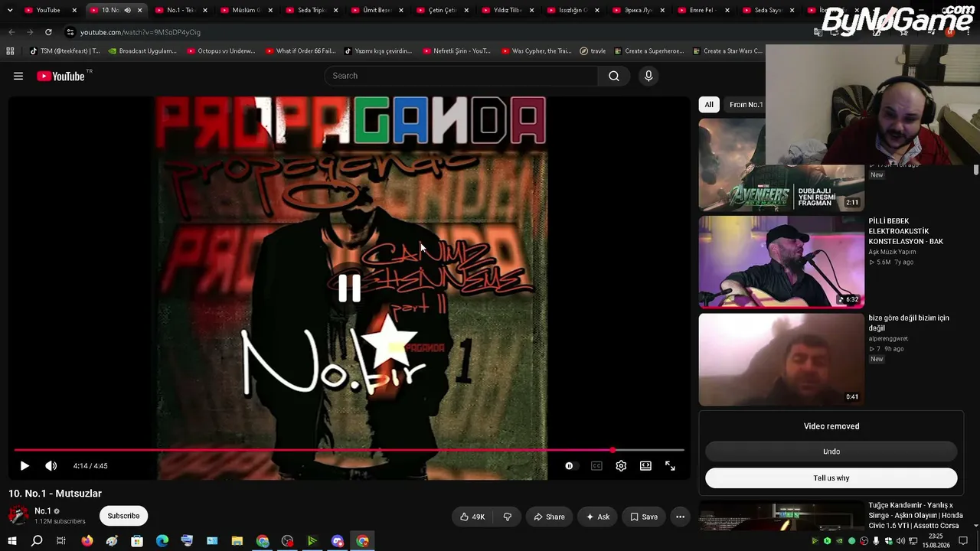Open the system tray volume icon
This screenshot has width=980, height=551.
click(x=900, y=541)
